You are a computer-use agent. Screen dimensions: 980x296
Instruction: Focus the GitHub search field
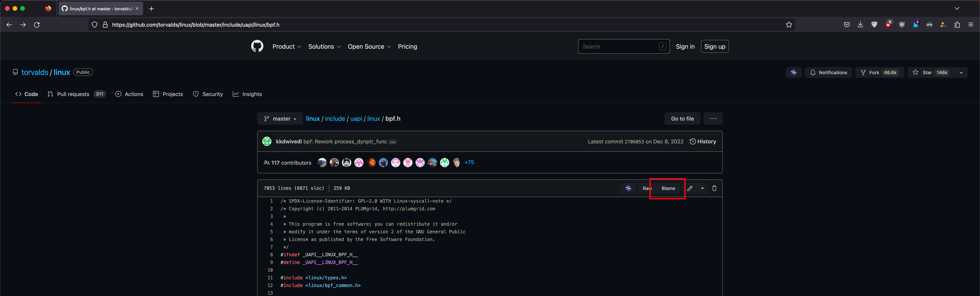coord(624,46)
